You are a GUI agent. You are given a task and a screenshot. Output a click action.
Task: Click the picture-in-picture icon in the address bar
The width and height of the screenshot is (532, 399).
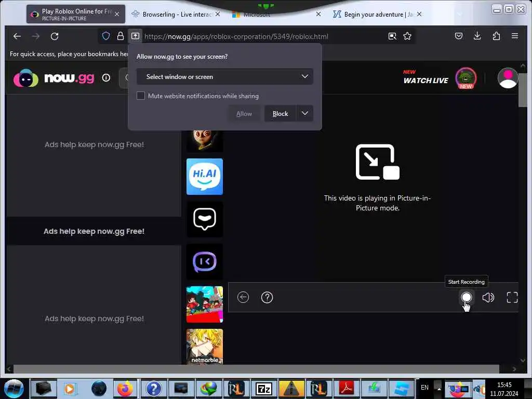[x=392, y=36]
